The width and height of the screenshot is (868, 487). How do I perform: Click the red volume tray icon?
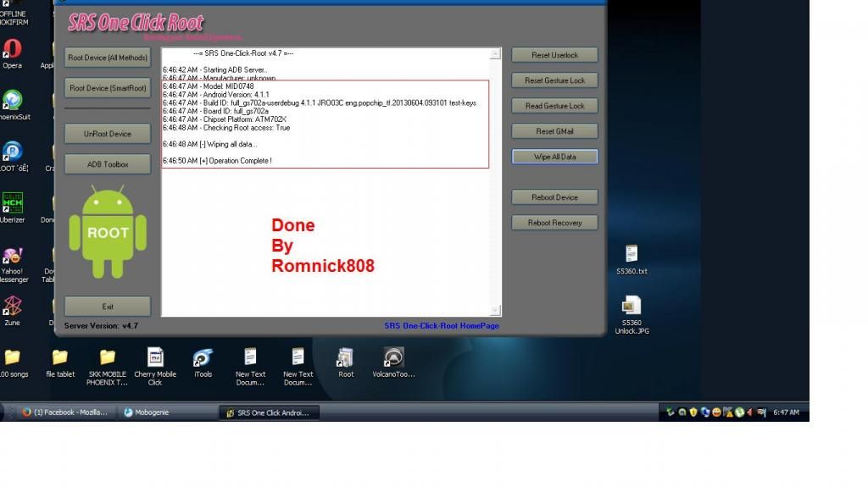pos(749,412)
